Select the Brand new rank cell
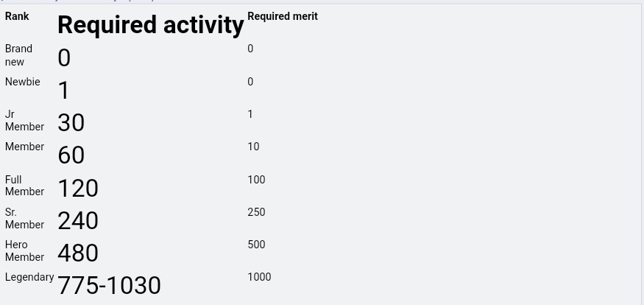644x305 pixels. coord(18,55)
